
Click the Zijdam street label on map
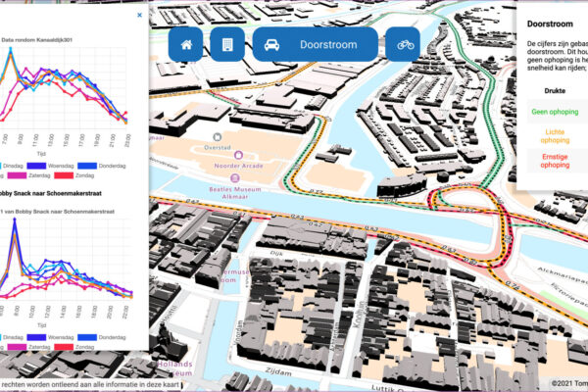(278, 371)
